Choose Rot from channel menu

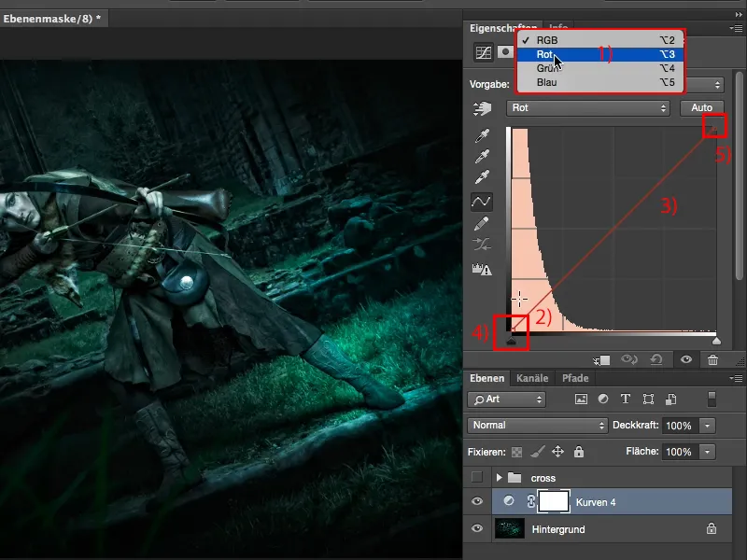pos(600,54)
